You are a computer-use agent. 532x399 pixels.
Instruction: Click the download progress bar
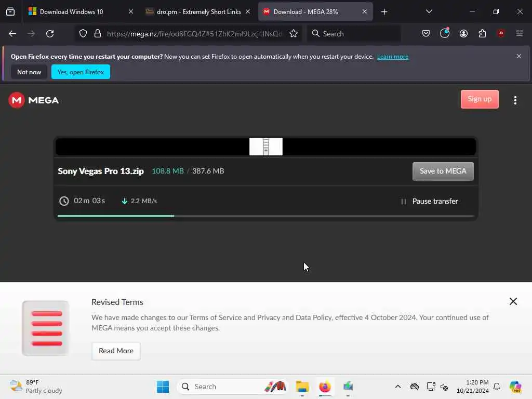pos(265,216)
